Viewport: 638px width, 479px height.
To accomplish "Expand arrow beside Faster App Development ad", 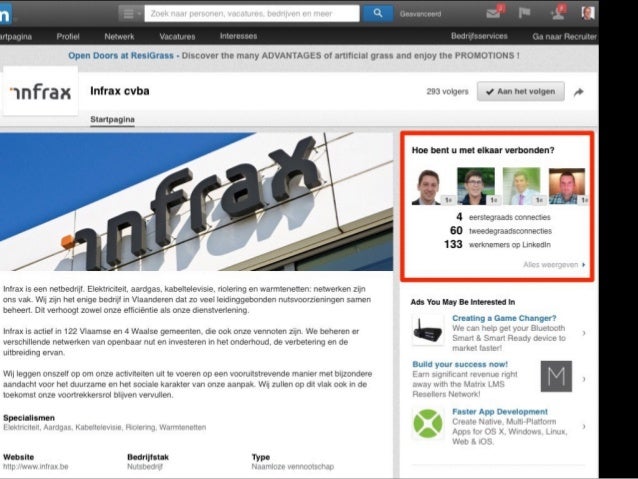I will tap(584, 427).
